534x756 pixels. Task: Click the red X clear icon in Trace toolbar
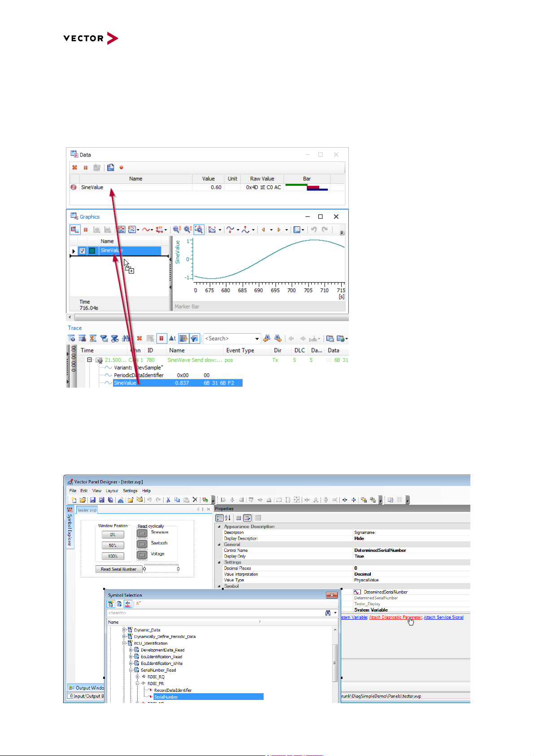tap(139, 338)
